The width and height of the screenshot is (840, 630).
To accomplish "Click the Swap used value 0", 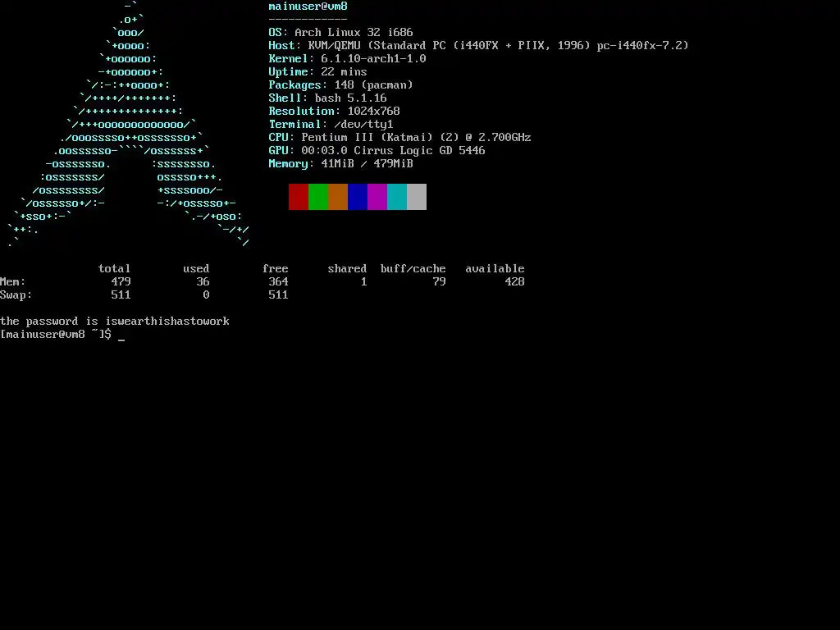I will click(x=206, y=295).
